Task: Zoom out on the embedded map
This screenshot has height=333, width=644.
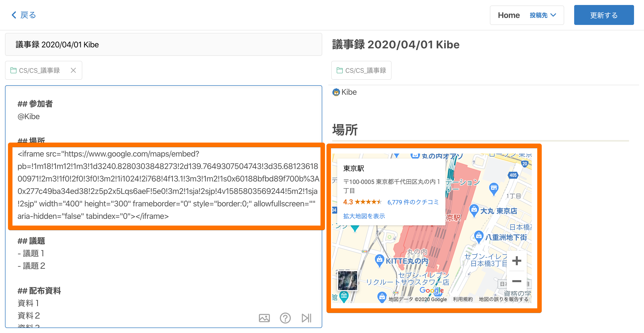Action: (516, 281)
